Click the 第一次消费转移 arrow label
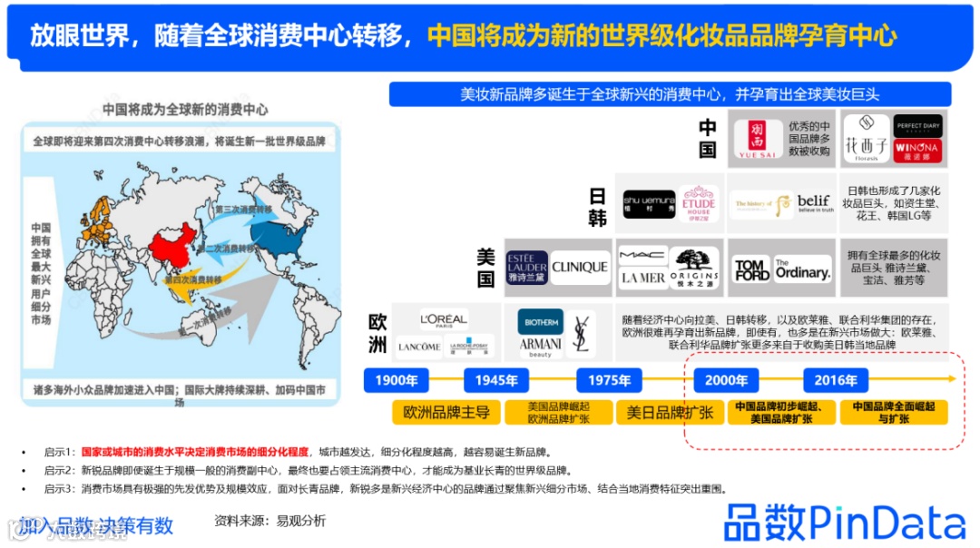The image size is (980, 548). (204, 322)
